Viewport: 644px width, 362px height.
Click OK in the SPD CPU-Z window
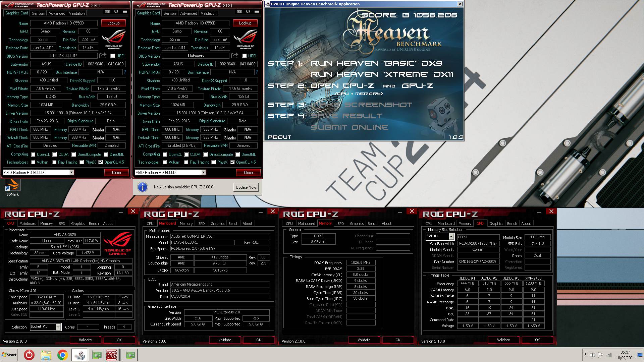click(x=537, y=340)
